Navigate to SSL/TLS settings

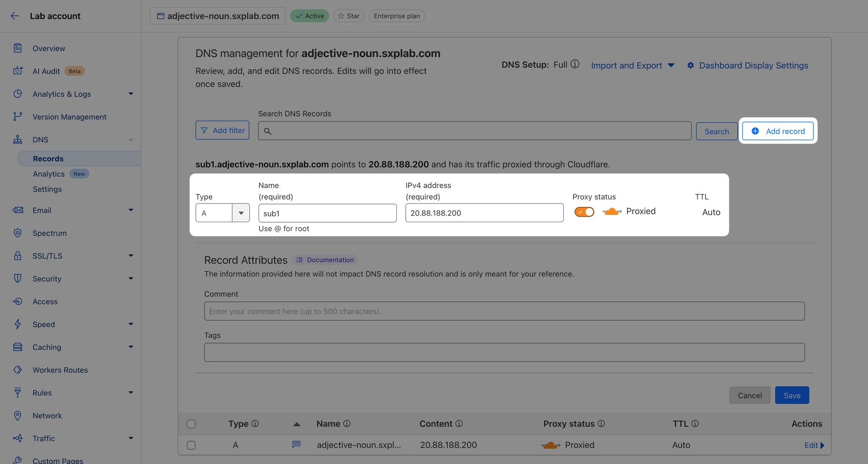click(48, 256)
